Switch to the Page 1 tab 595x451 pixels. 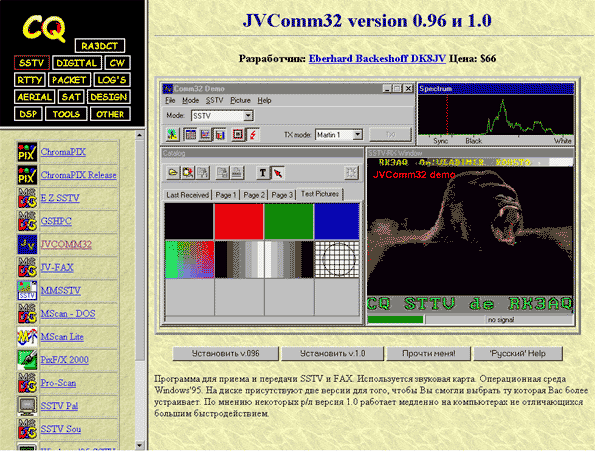tap(226, 195)
